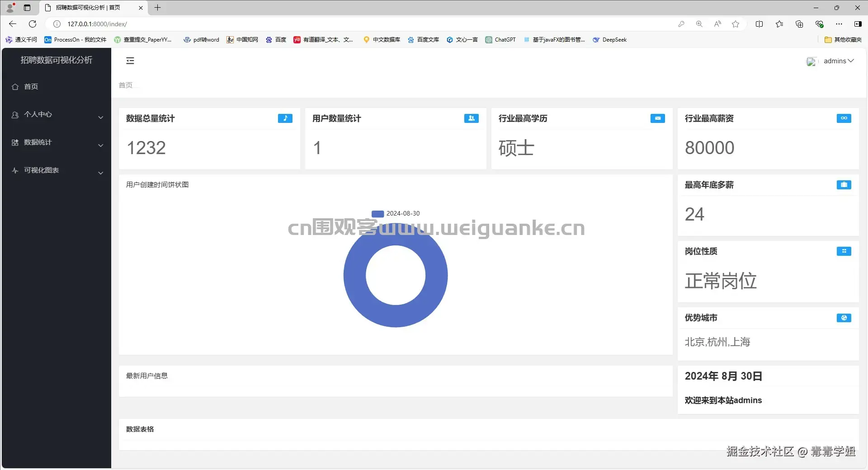Open the 文心一言 bookmark
Screen dimensions: 868x470
click(x=462, y=40)
